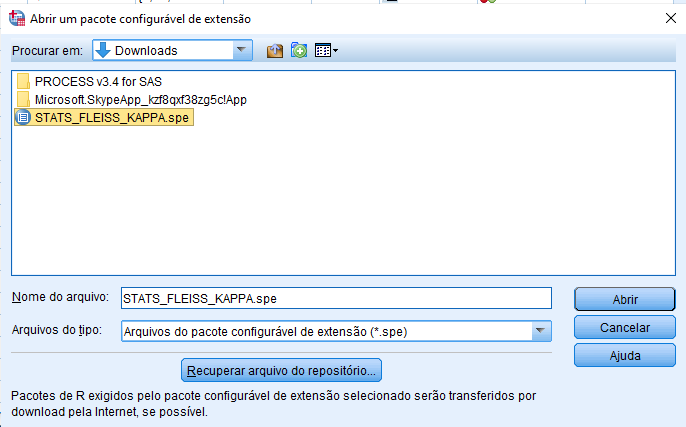Image resolution: width=686 pixels, height=427 pixels.
Task: Click the PROCESS v3.4 folder icon
Action: (x=23, y=81)
